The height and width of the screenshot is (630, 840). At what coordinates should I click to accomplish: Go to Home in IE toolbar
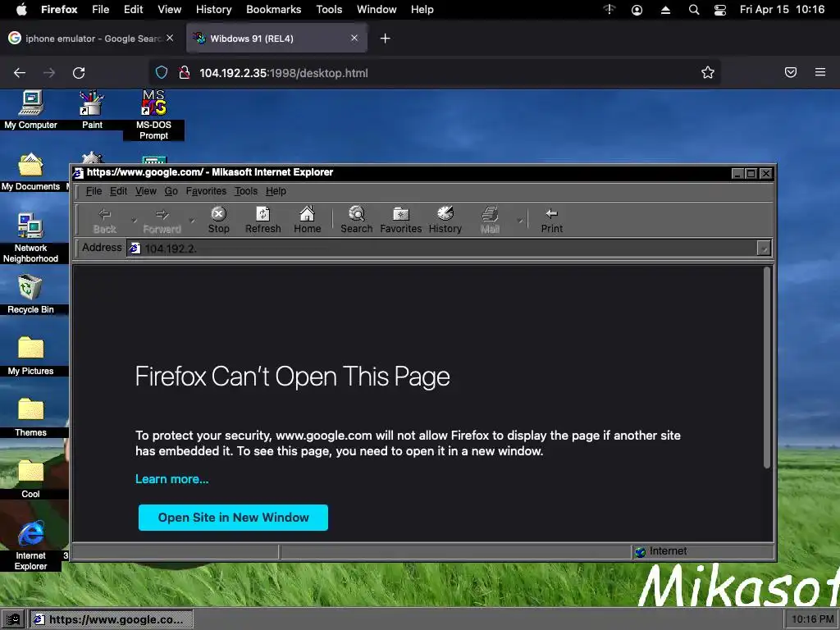pyautogui.click(x=308, y=220)
